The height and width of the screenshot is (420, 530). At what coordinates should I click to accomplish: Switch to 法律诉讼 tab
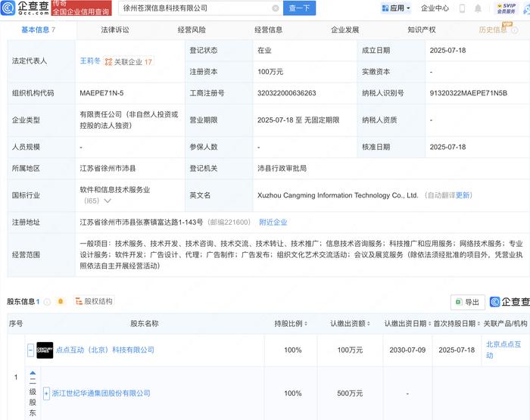point(115,30)
